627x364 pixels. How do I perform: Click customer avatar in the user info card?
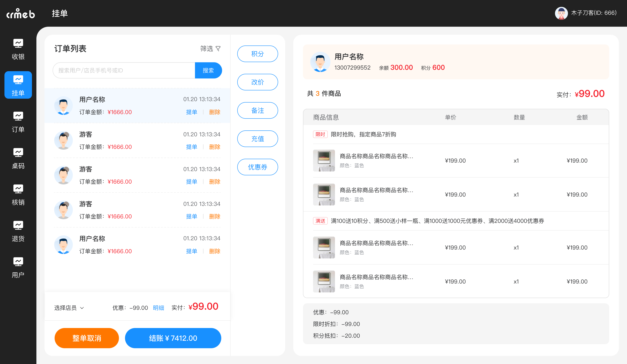pos(320,62)
